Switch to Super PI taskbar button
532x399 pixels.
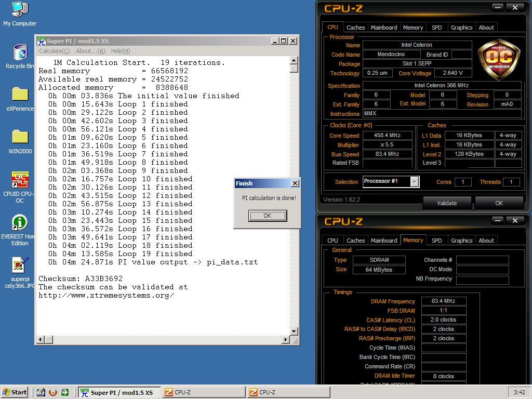[119, 392]
